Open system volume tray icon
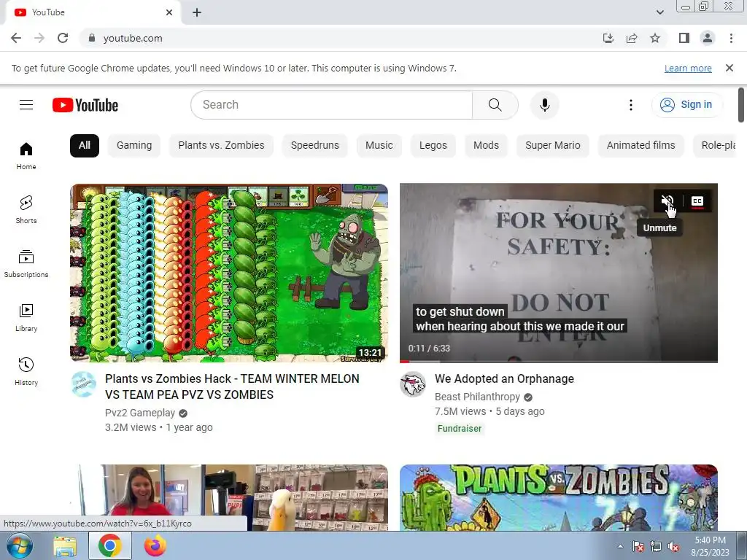 point(673,547)
